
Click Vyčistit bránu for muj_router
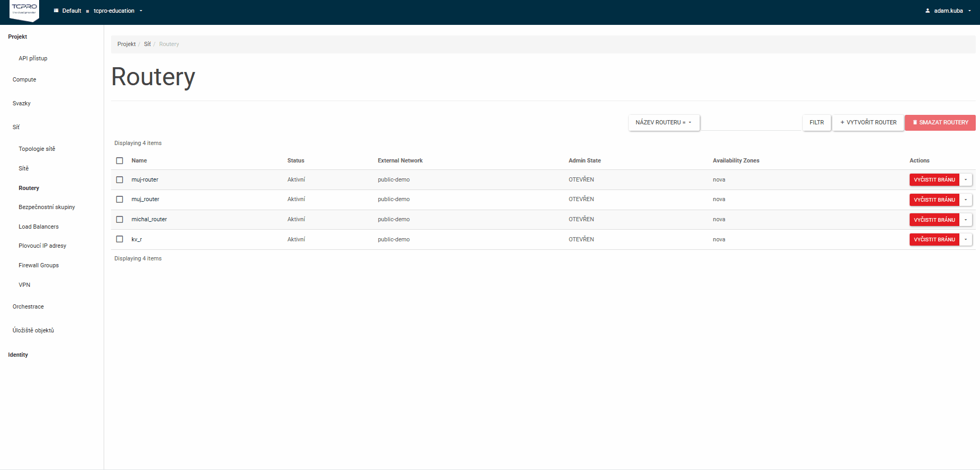(935, 200)
